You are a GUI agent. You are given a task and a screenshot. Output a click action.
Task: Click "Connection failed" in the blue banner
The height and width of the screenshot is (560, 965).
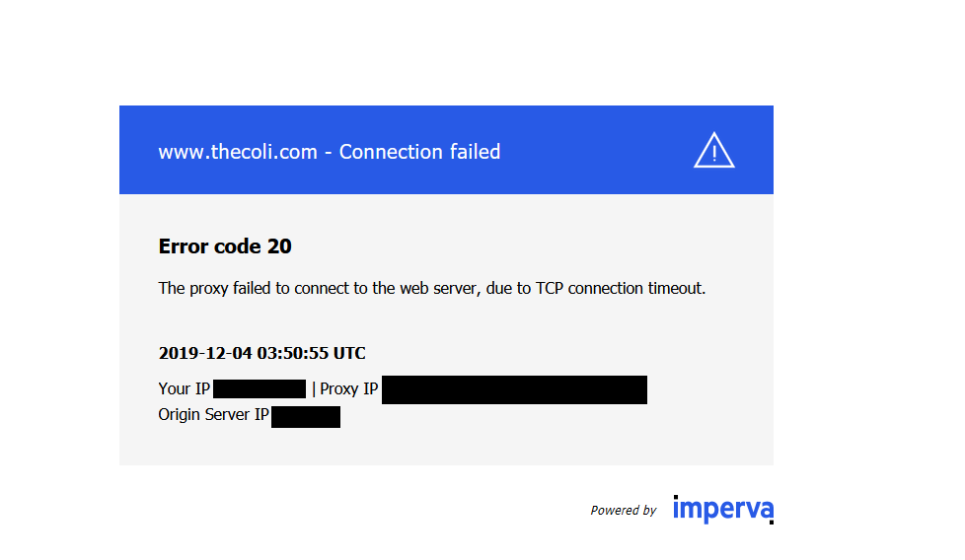coord(419,152)
